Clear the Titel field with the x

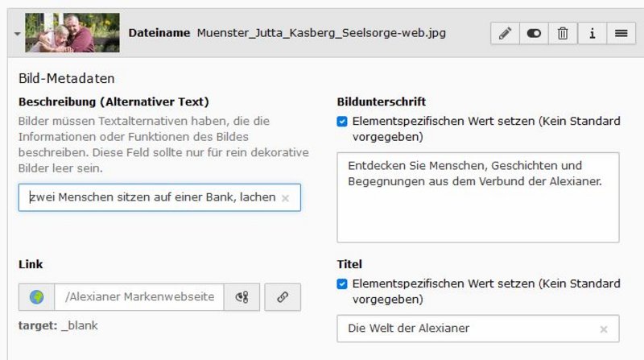pos(604,329)
